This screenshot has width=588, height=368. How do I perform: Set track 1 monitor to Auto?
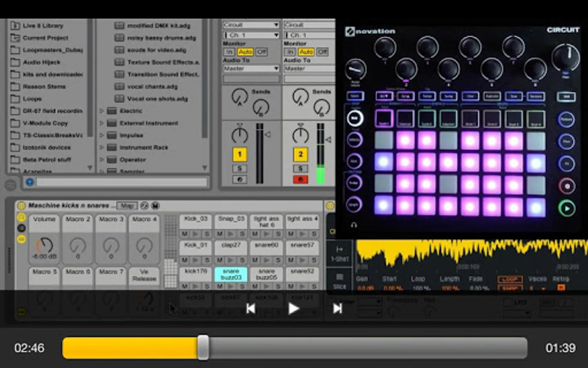(245, 52)
